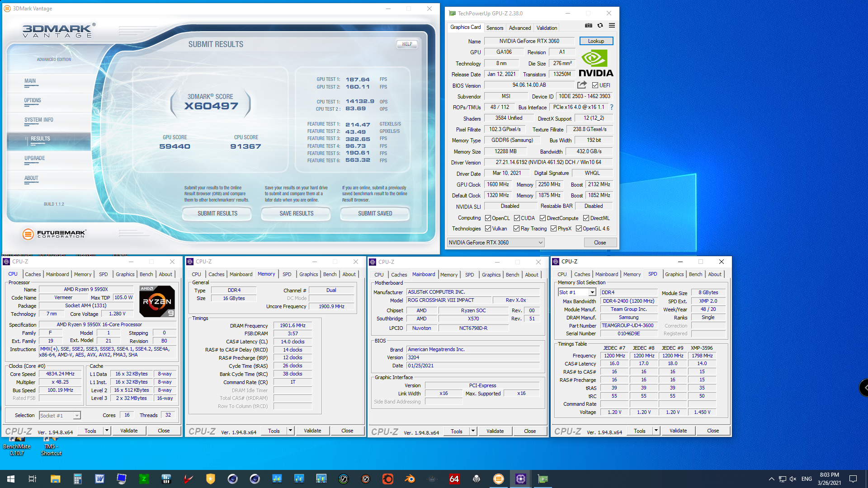This screenshot has width=868, height=488.
Task: Open Windows Start menu
Action: coord(11,479)
